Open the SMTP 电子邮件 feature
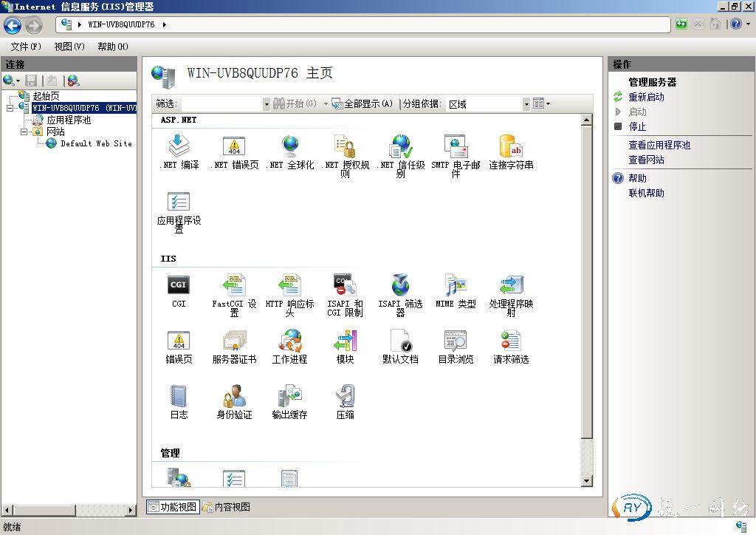756x535 pixels. click(456, 147)
